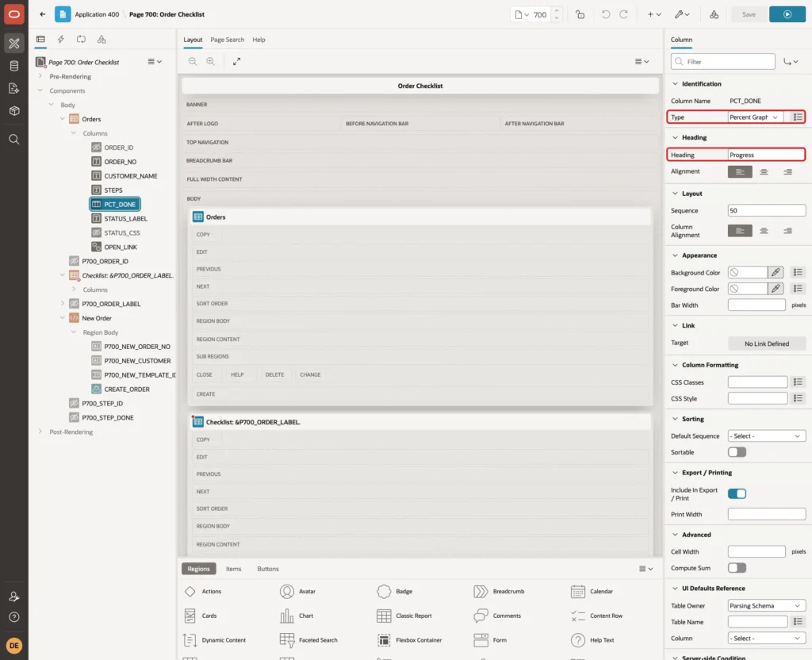The height and width of the screenshot is (660, 812).
Task: Zoom in the layout with magnifier plus
Action: click(211, 62)
